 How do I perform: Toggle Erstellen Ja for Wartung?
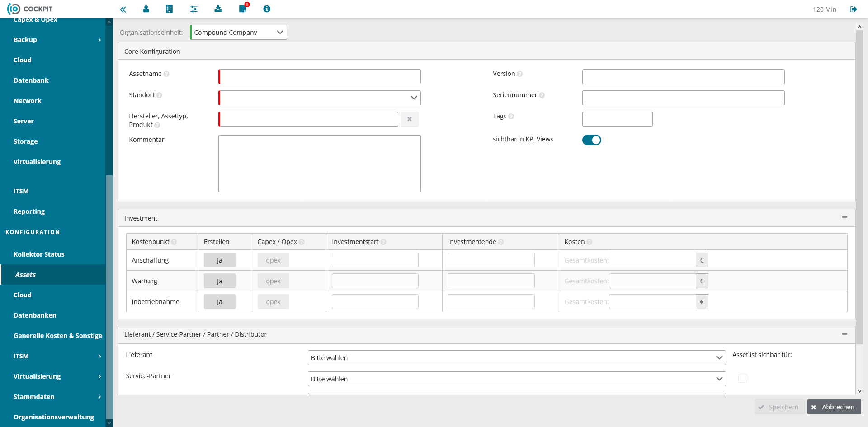(220, 281)
